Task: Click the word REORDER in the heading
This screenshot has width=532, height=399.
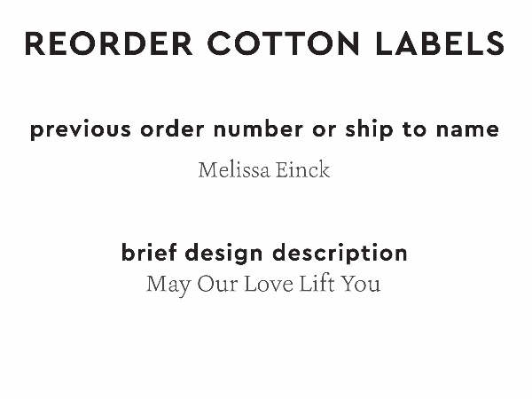Action: point(97,43)
